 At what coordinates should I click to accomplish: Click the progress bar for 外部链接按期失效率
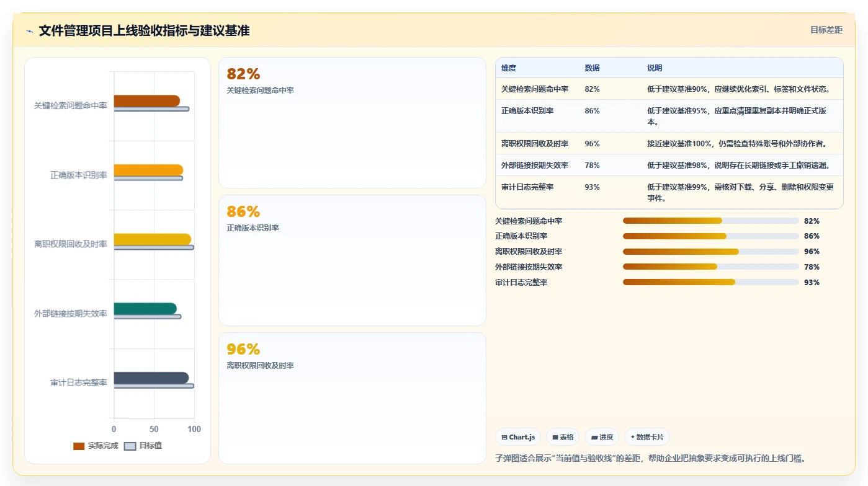point(711,267)
